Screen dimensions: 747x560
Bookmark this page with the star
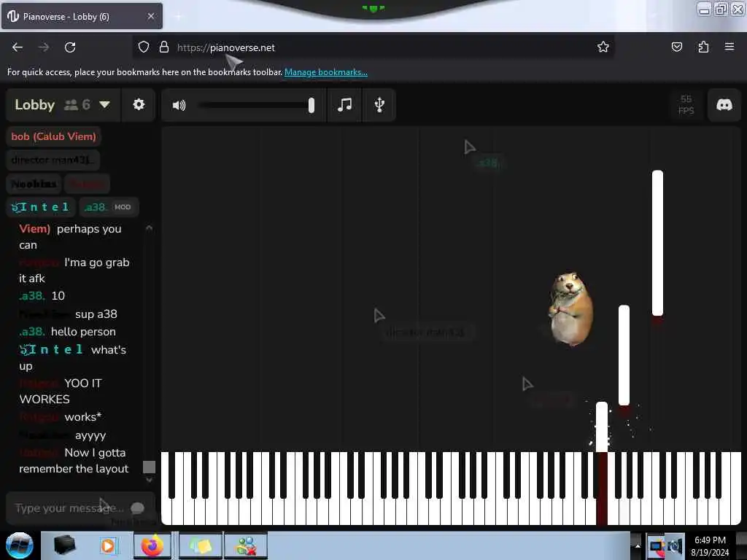tap(603, 47)
